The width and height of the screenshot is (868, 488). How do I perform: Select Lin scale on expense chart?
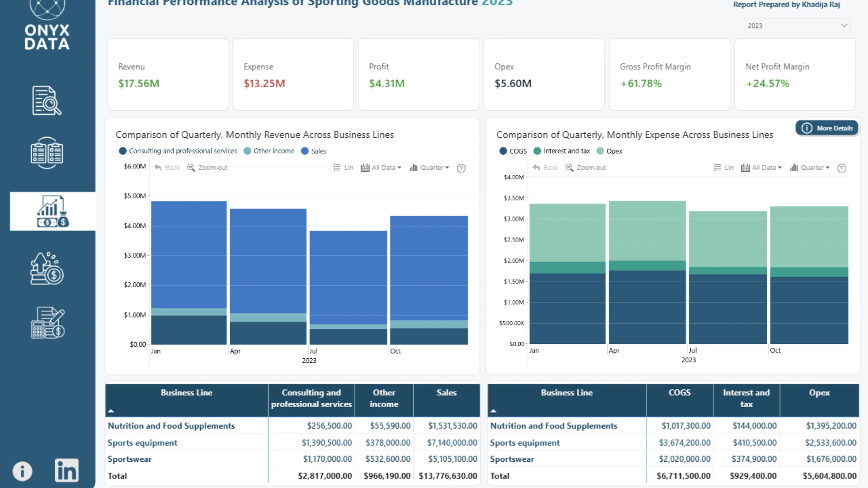[723, 168]
